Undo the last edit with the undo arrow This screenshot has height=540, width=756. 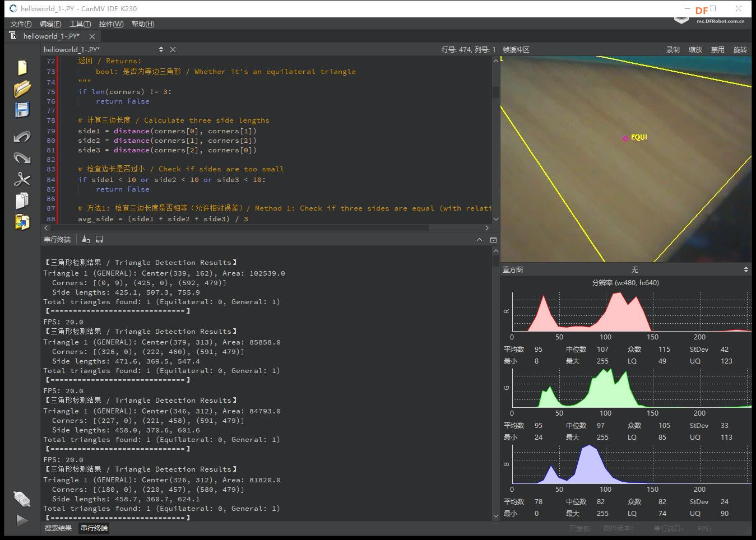(22, 136)
